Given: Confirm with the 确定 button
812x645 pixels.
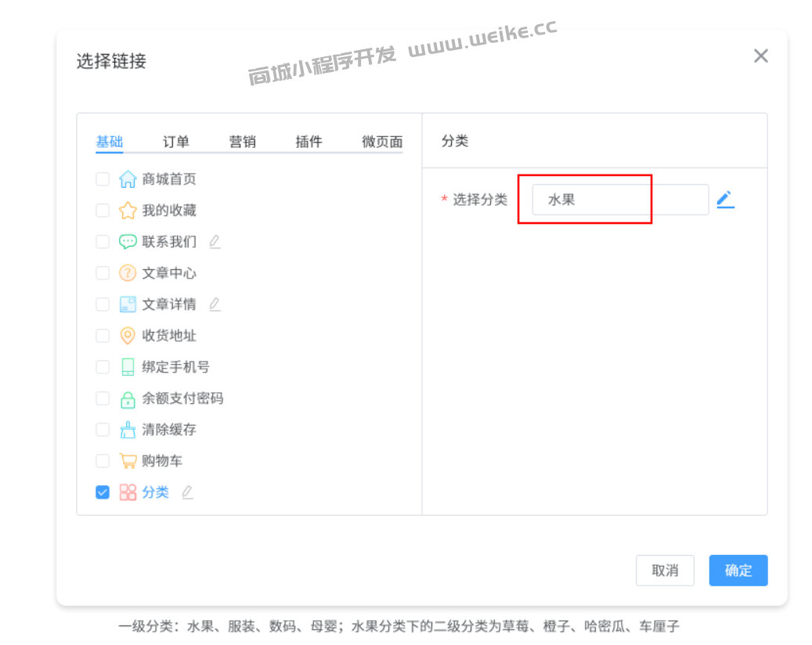Looking at the screenshot, I should [x=738, y=571].
